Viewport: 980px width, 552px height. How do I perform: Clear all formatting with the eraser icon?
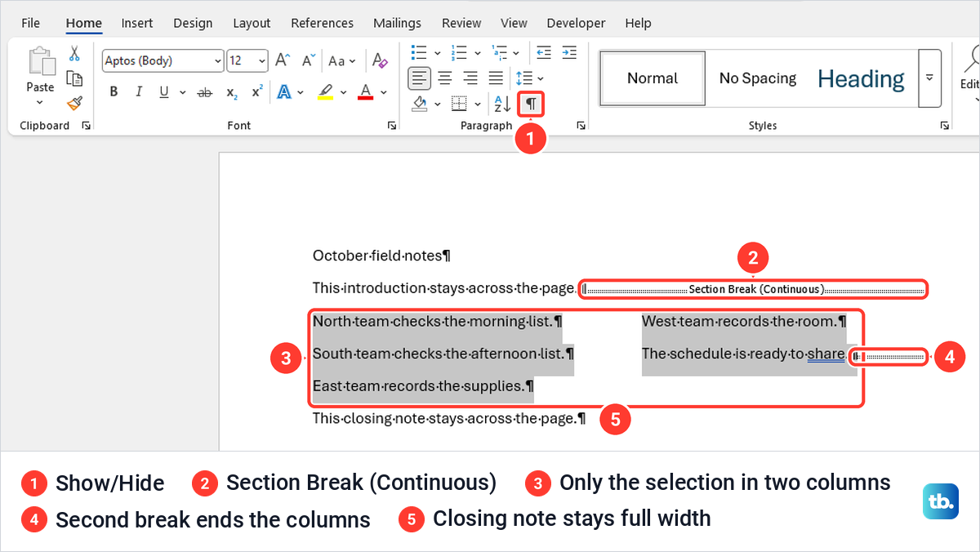380,60
